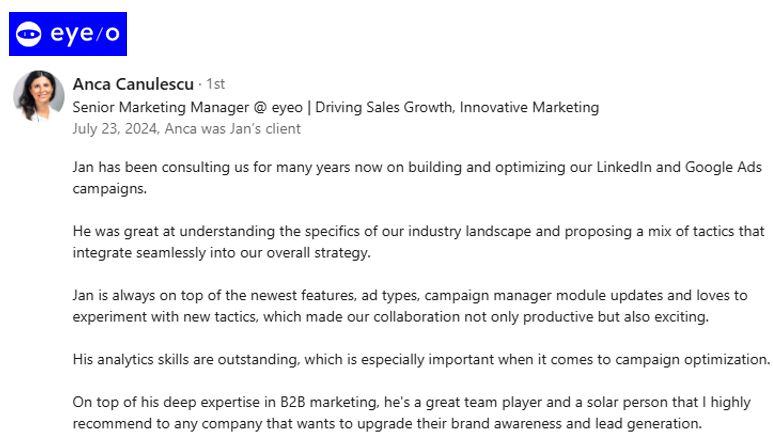Click the sentence about analytics skills

[x=421, y=359]
